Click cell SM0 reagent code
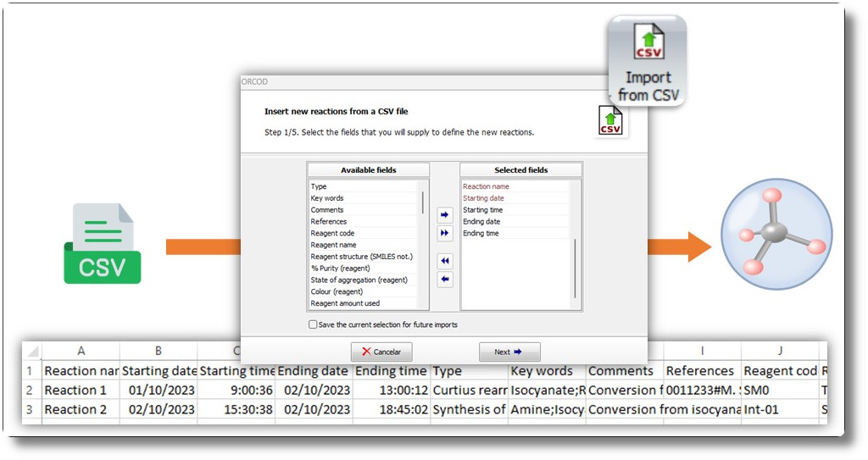The image size is (868, 460). [780, 391]
